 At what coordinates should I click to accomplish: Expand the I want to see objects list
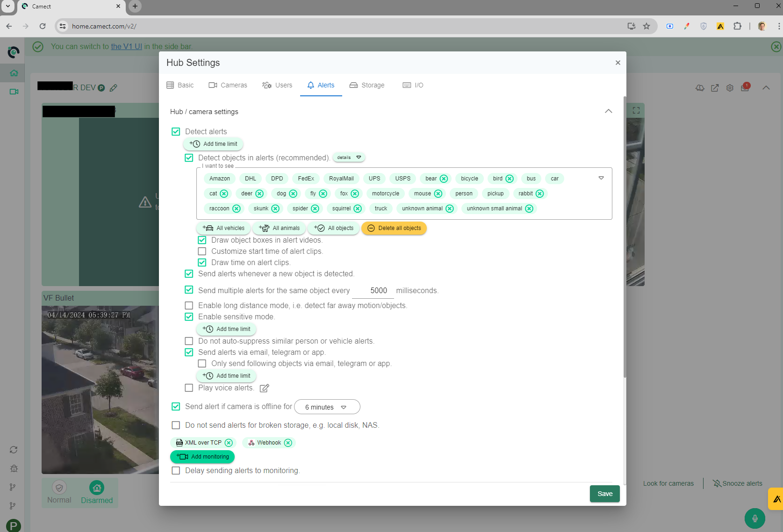point(601,178)
